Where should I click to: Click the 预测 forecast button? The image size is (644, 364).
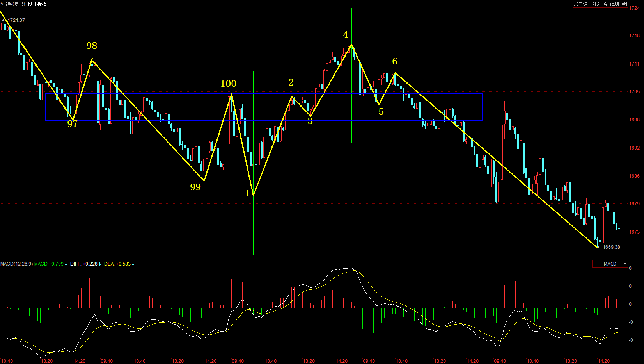614,4
